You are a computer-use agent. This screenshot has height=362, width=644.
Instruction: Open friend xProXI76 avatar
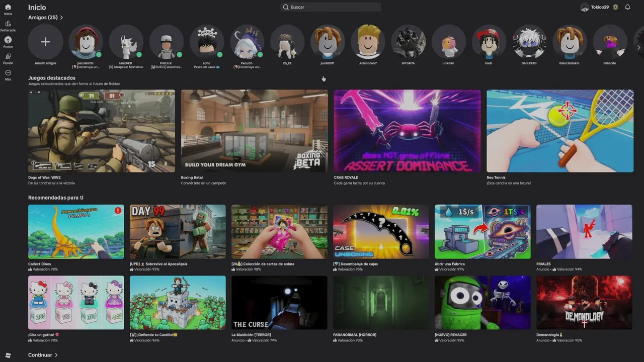408,42
